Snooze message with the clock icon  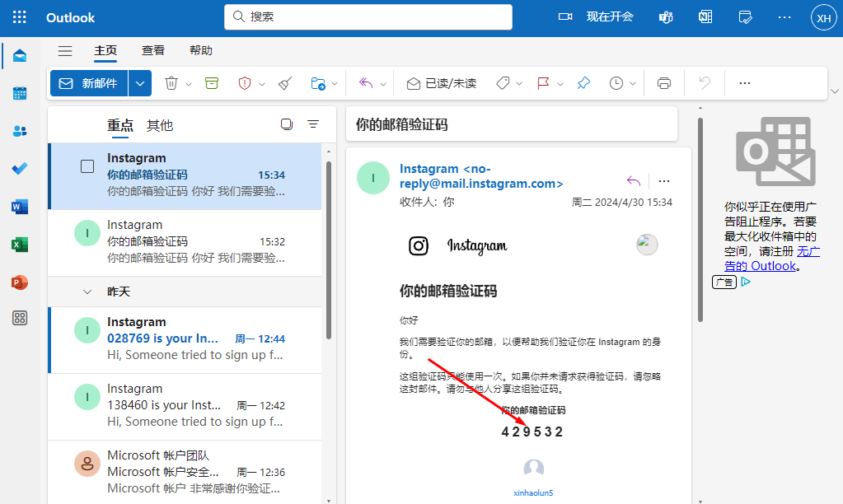coord(616,83)
